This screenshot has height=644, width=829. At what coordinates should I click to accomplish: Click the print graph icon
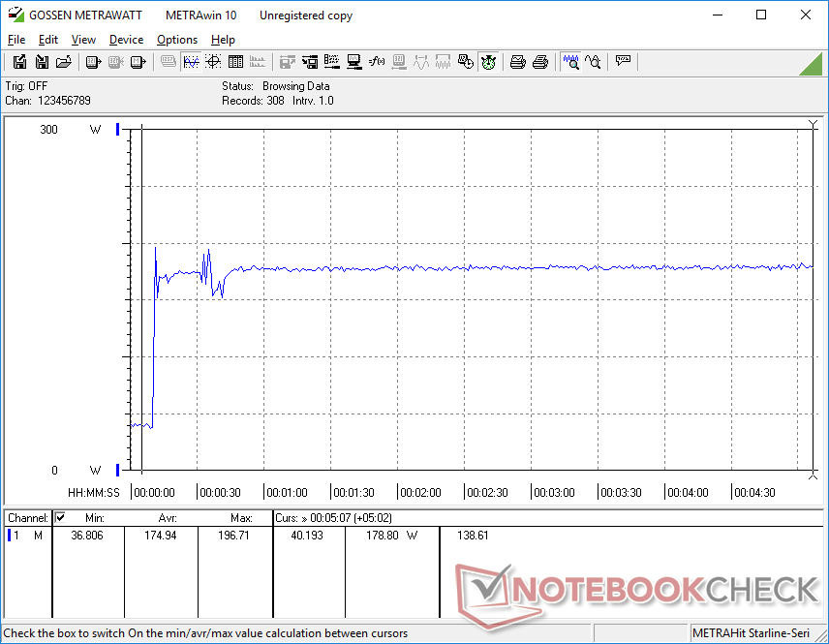[517, 62]
